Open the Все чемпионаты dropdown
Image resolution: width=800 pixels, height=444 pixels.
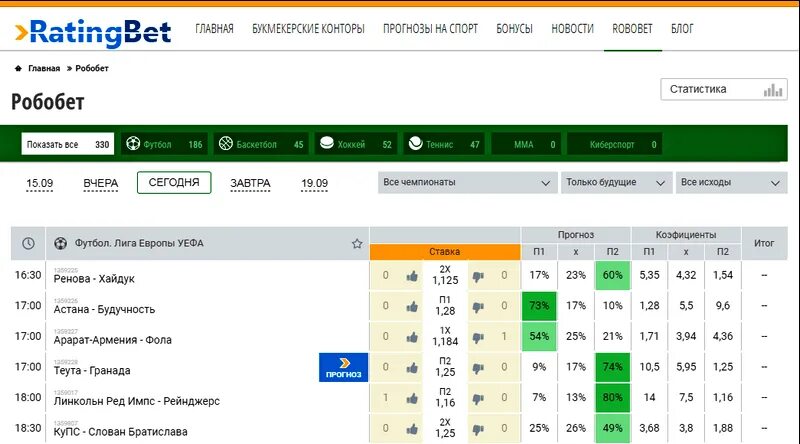[467, 183]
